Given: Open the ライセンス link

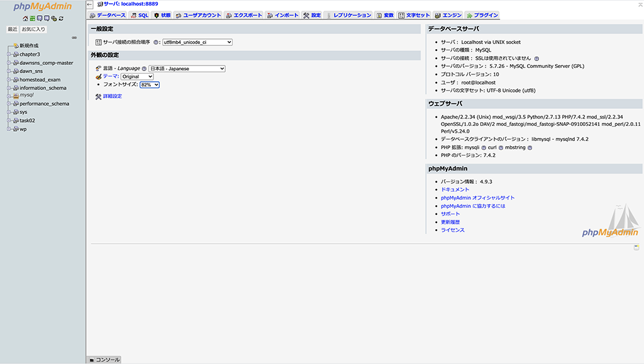Looking at the screenshot, I should [x=453, y=230].
